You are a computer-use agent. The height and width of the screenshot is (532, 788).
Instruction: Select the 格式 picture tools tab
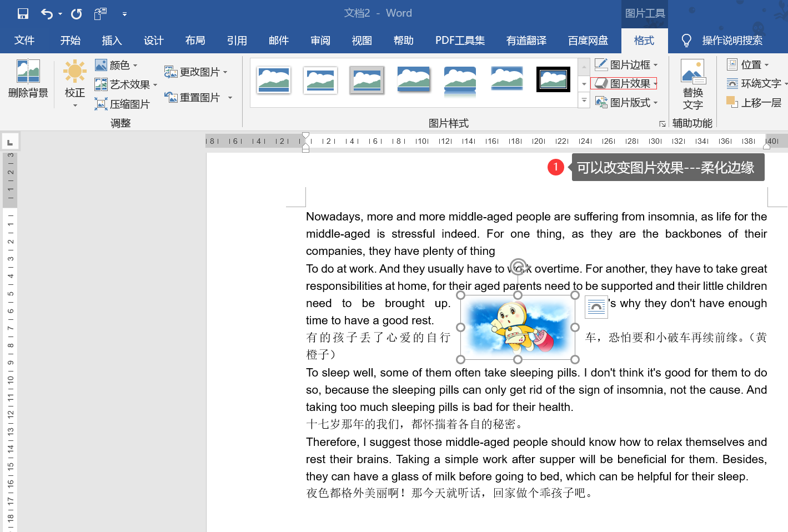point(644,41)
